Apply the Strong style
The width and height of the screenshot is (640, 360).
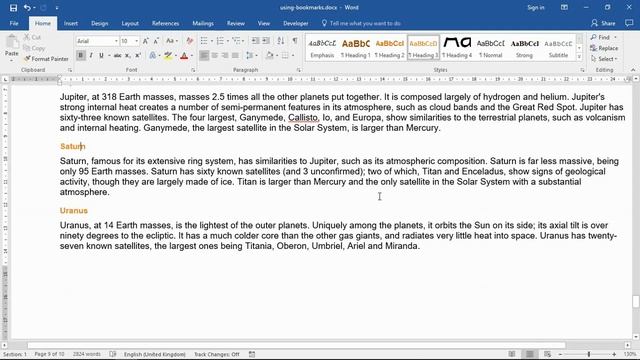[524, 48]
